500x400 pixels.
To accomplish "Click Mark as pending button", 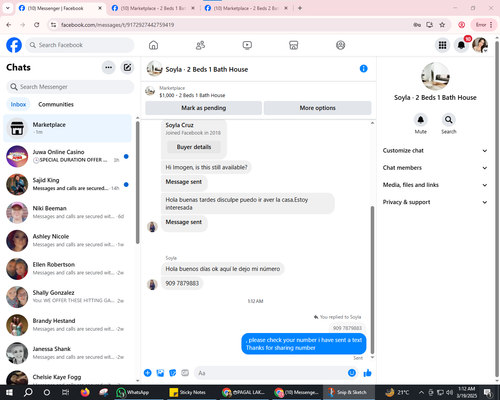I will pyautogui.click(x=203, y=108).
